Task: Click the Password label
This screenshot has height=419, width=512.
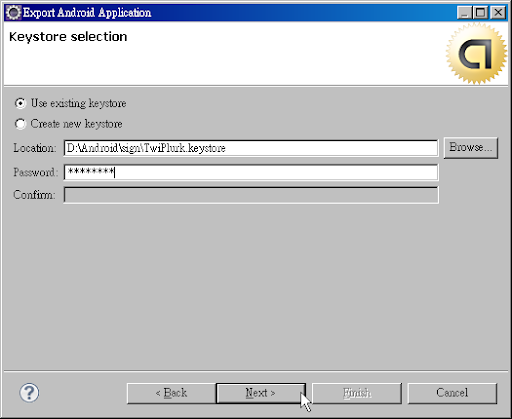Action: point(36,172)
